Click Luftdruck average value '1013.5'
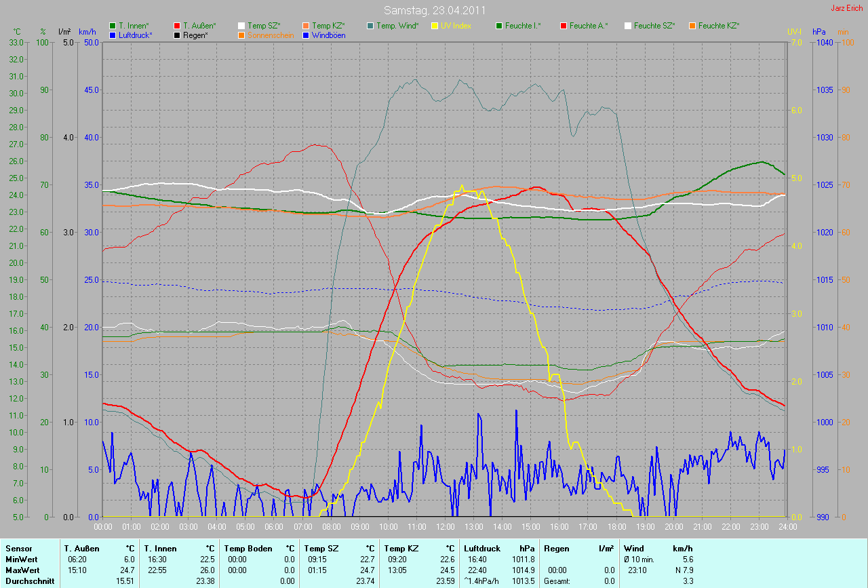Screen dimensions: 868x588 click(522, 581)
